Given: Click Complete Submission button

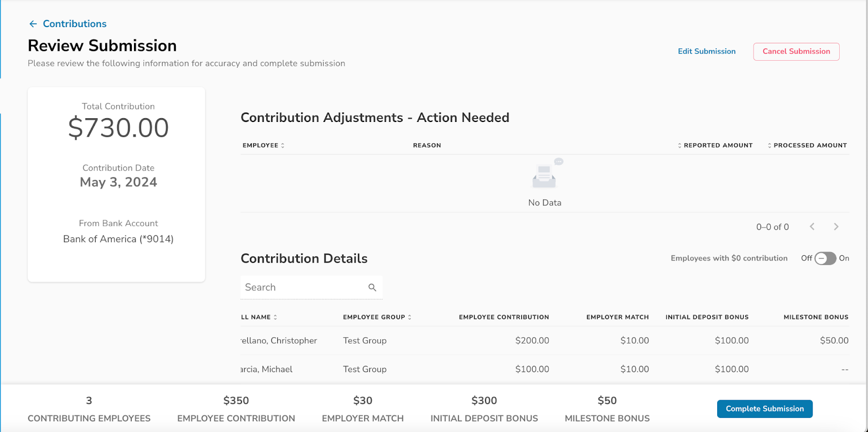Looking at the screenshot, I should [765, 409].
